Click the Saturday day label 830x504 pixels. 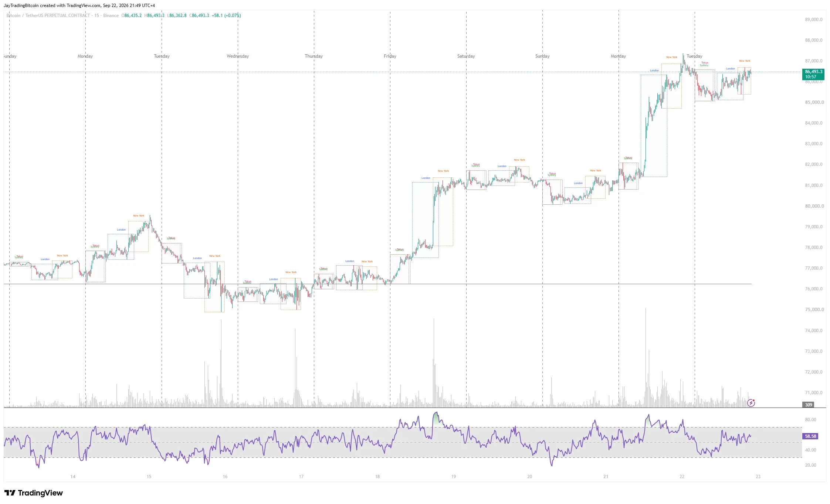(466, 56)
